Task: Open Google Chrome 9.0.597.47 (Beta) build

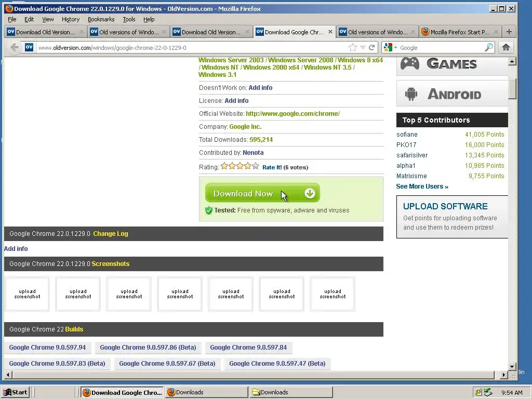Action: 277,363
